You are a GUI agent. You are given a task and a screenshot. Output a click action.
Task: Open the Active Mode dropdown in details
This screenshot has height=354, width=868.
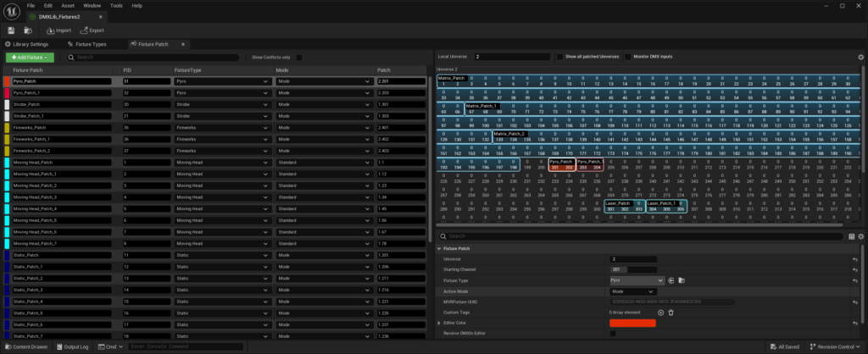[632, 291]
